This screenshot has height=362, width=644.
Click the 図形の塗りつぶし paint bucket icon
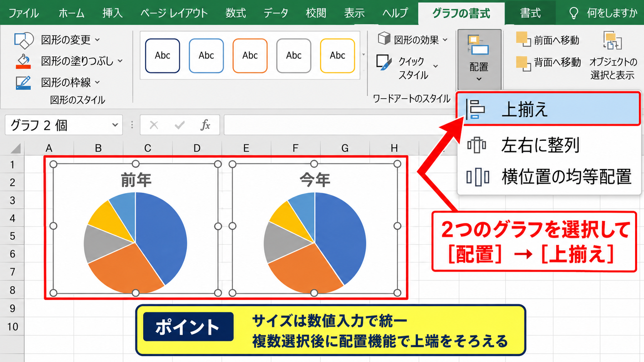(x=23, y=61)
